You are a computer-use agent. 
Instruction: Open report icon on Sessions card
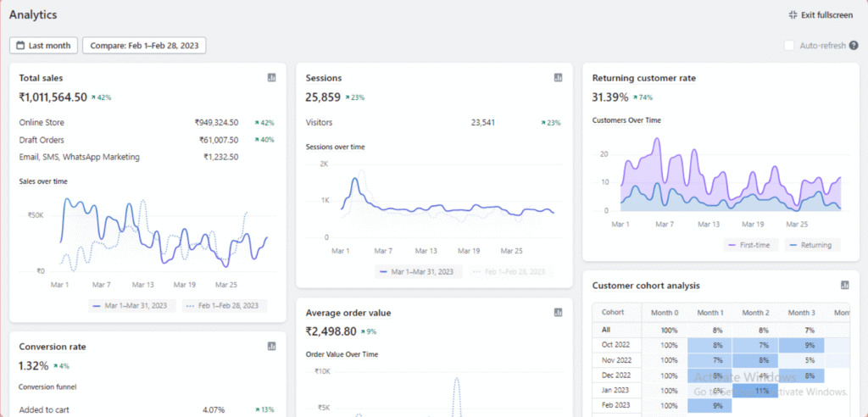(558, 78)
